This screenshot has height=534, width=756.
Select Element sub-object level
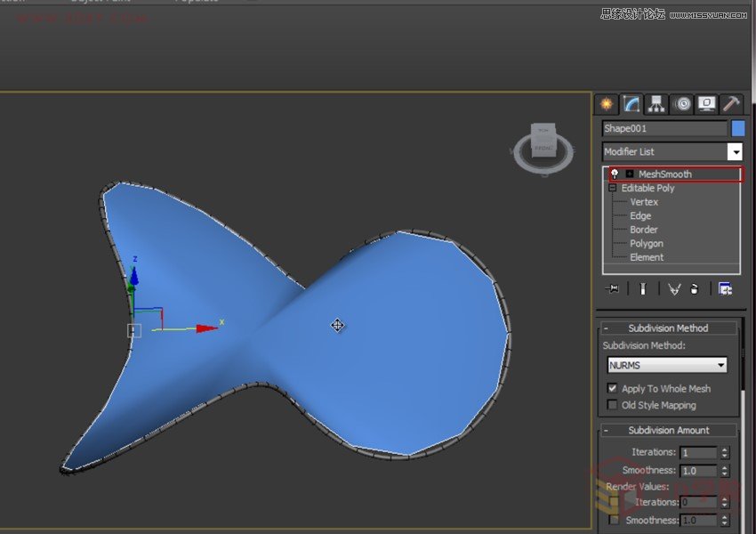tap(647, 257)
